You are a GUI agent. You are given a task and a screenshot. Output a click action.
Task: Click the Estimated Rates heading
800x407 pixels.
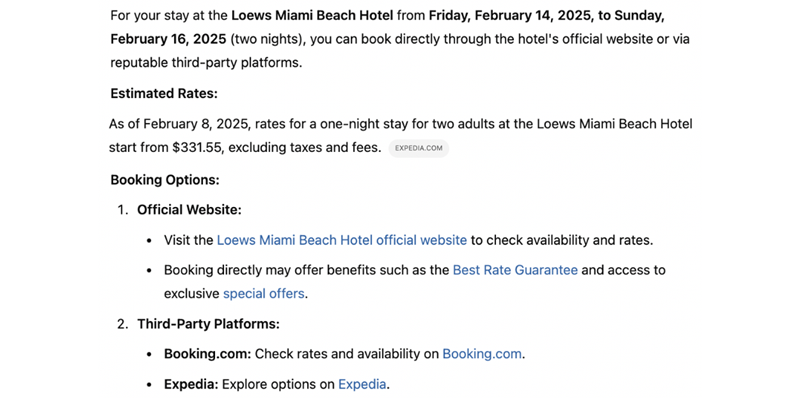164,94
